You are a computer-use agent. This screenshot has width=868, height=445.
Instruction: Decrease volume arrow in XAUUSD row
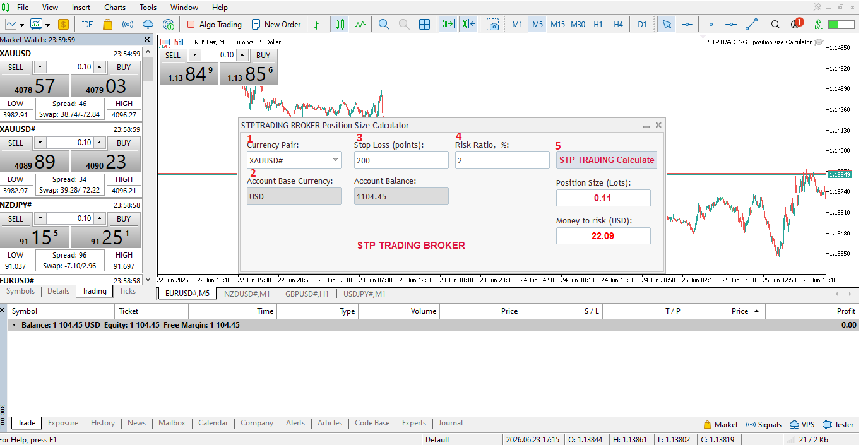39,67
